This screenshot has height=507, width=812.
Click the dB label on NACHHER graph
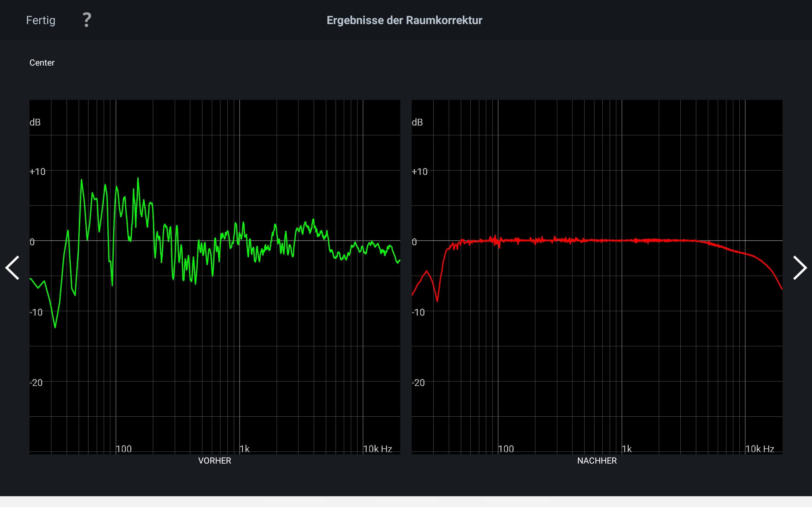tap(417, 122)
